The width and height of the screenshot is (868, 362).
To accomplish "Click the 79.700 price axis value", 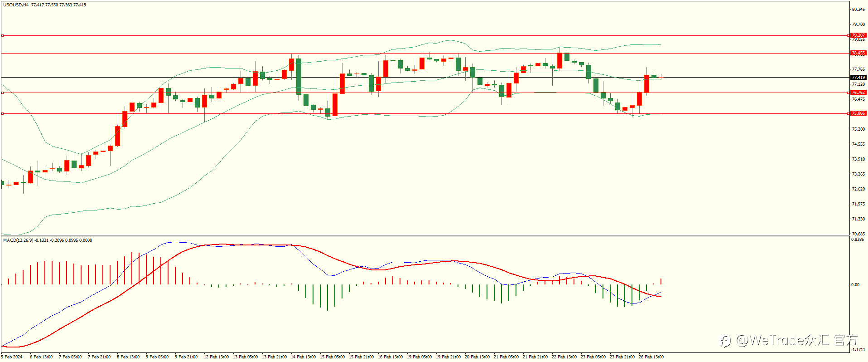I will coord(858,24).
